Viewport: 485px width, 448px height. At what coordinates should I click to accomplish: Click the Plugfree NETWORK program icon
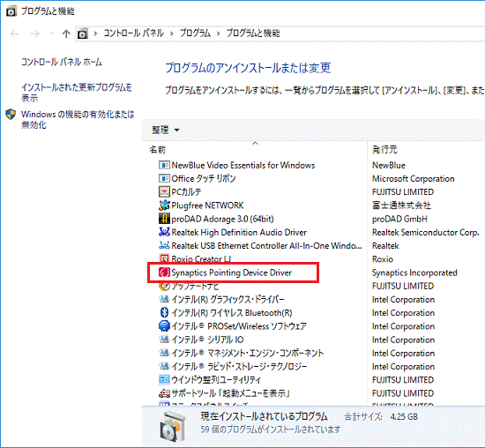pyautogui.click(x=164, y=205)
